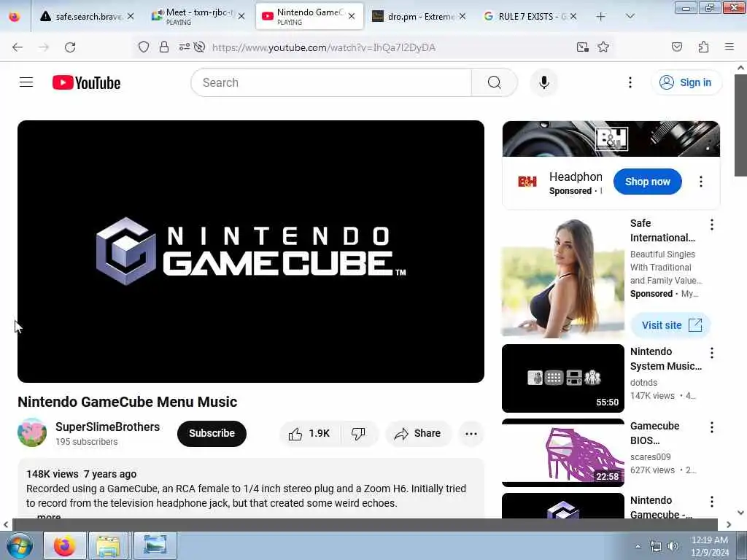The height and width of the screenshot is (560, 747).
Task: Open options for Nintendo System Music video
Action: (x=712, y=353)
